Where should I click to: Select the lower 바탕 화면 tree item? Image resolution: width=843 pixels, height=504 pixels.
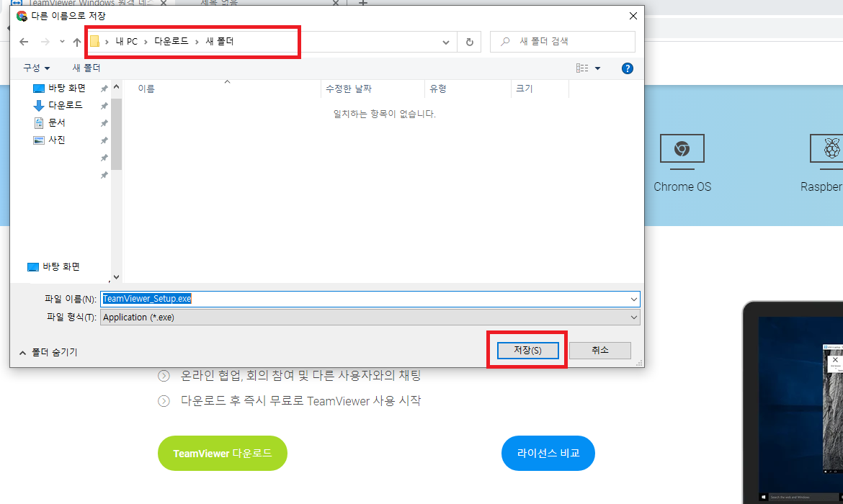pyautogui.click(x=54, y=266)
